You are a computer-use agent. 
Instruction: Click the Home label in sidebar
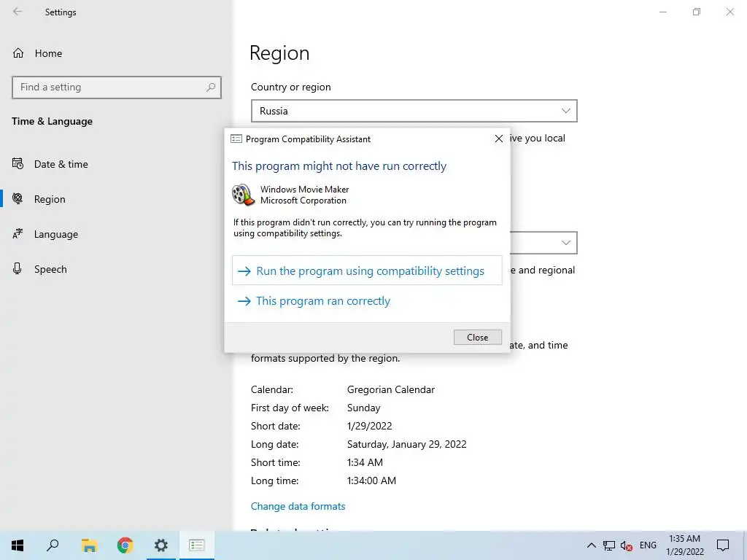pyautogui.click(x=48, y=53)
